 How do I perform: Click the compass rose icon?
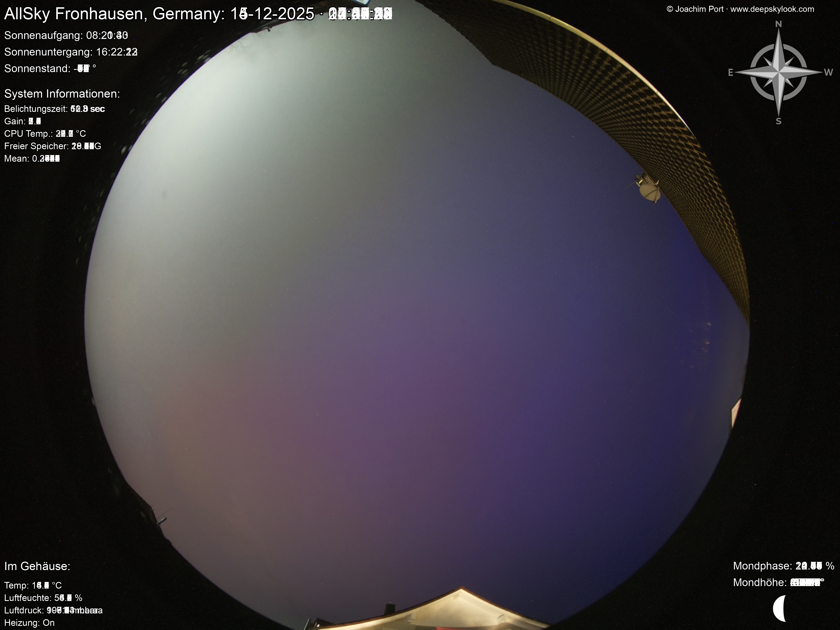778,72
